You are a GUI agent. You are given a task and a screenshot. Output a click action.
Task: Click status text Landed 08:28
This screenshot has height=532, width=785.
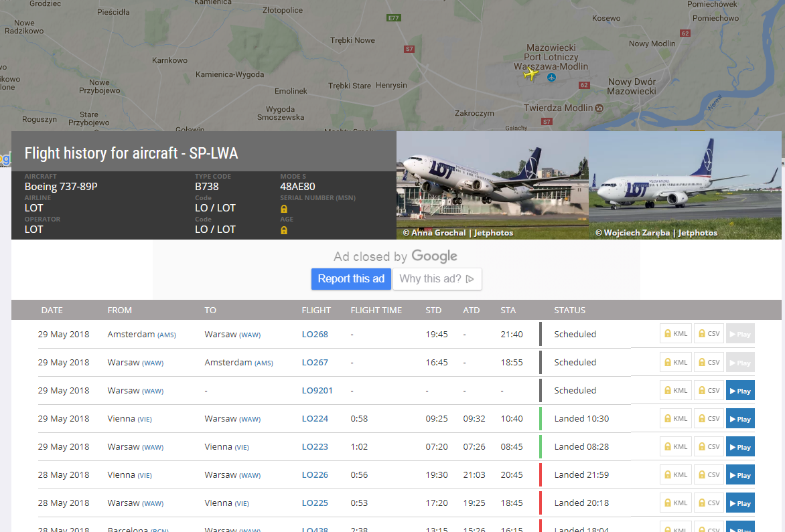pos(581,446)
